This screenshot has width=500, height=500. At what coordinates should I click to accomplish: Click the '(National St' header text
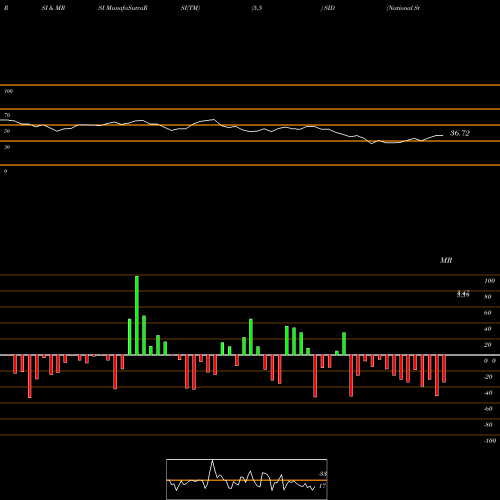(403, 8)
